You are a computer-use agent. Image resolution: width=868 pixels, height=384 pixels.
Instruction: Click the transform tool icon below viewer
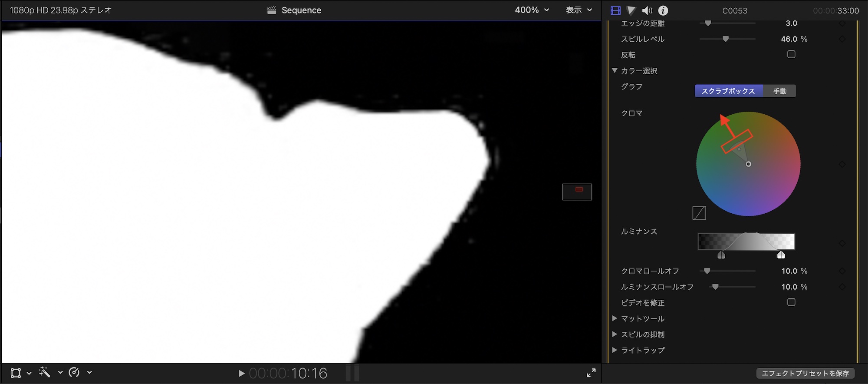(x=16, y=373)
